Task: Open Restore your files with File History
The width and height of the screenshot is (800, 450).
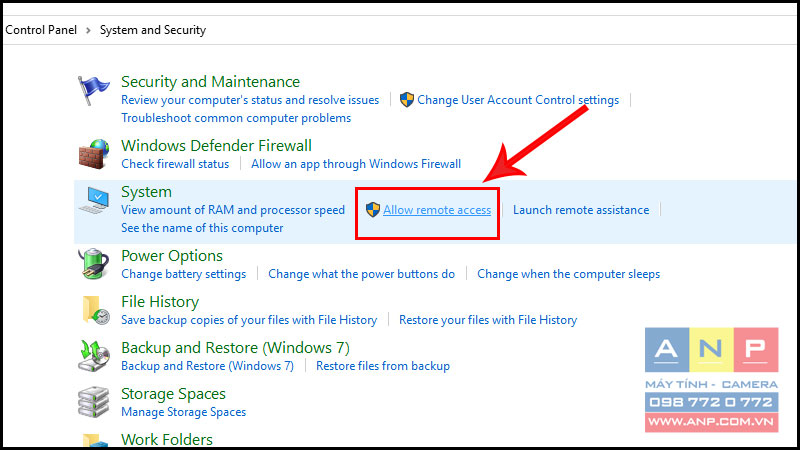Action: coord(488,320)
